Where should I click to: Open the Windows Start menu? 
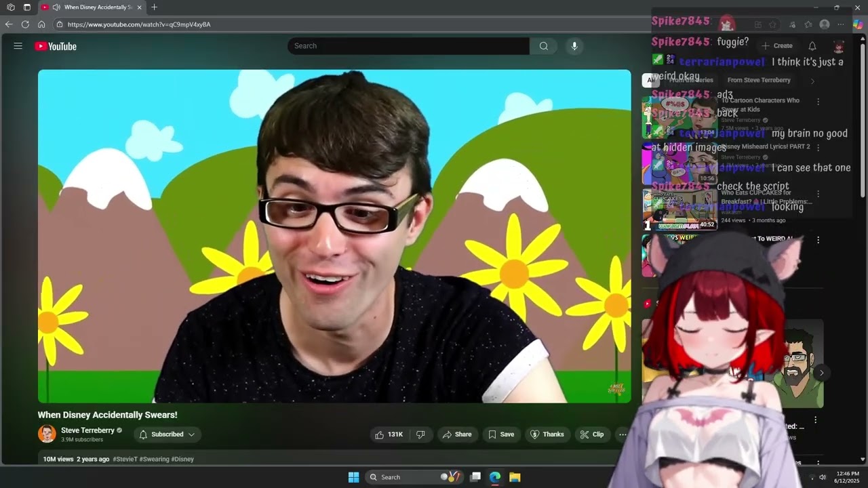click(x=353, y=477)
